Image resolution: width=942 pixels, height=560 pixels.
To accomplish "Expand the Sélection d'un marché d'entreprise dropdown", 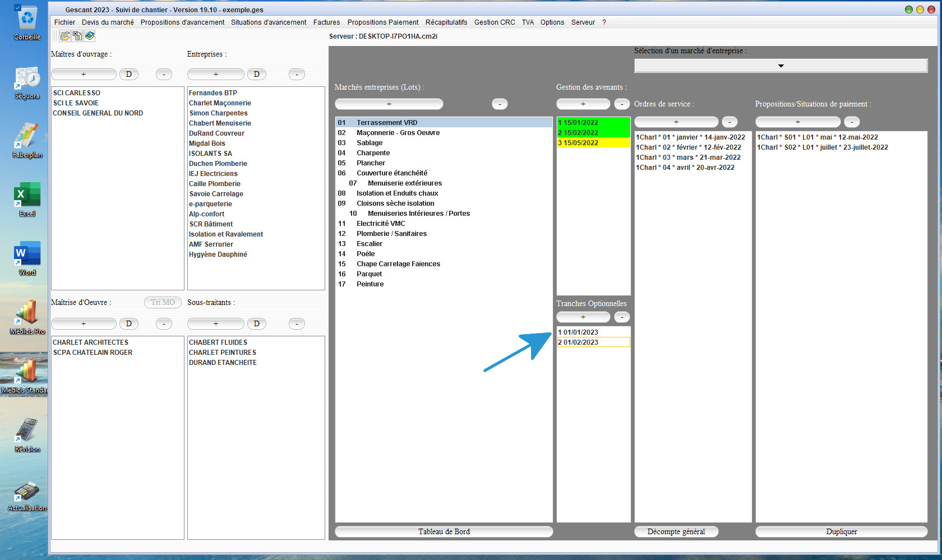I will (x=781, y=66).
